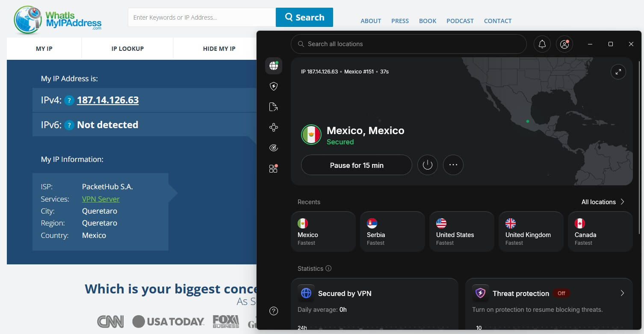Open the apps grid sidebar icon
644x334 pixels.
click(274, 168)
